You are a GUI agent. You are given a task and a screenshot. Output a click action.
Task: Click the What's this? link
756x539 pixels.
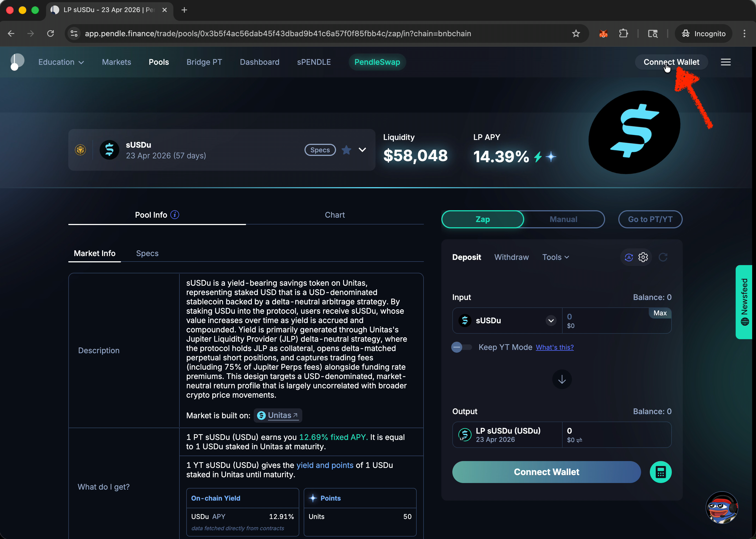pos(555,347)
